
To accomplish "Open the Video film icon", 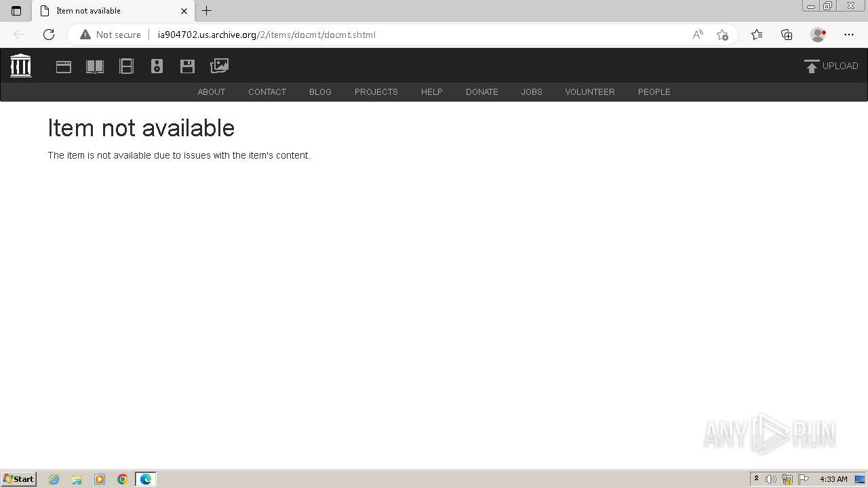I will click(126, 66).
